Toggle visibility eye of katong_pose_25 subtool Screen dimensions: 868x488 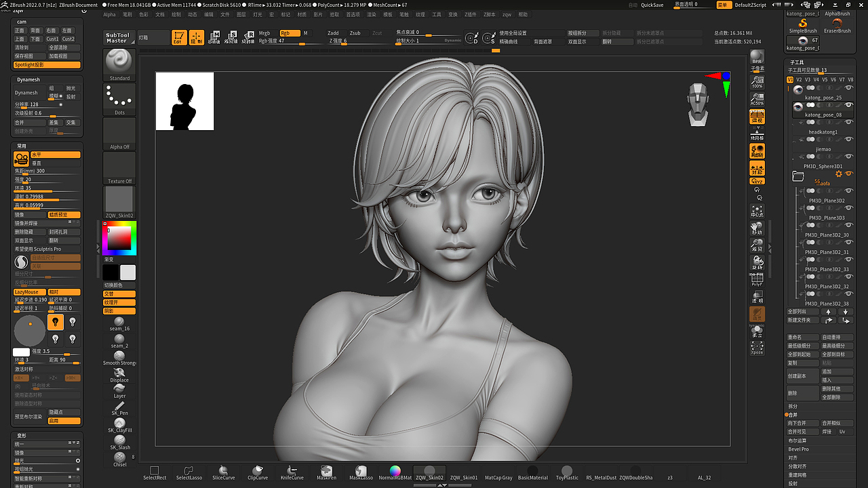coord(848,87)
